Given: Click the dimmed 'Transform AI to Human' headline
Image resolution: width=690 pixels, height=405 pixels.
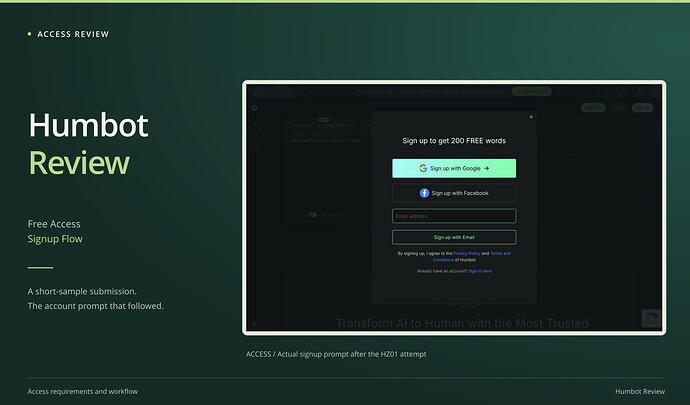Looking at the screenshot, I should (462, 324).
